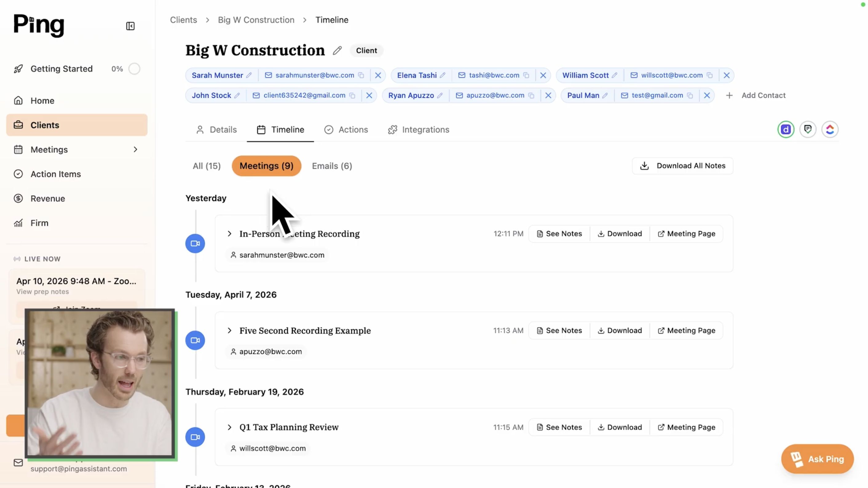The width and height of the screenshot is (868, 488).
Task: Switch to the Details tab
Action: pyautogui.click(x=216, y=130)
